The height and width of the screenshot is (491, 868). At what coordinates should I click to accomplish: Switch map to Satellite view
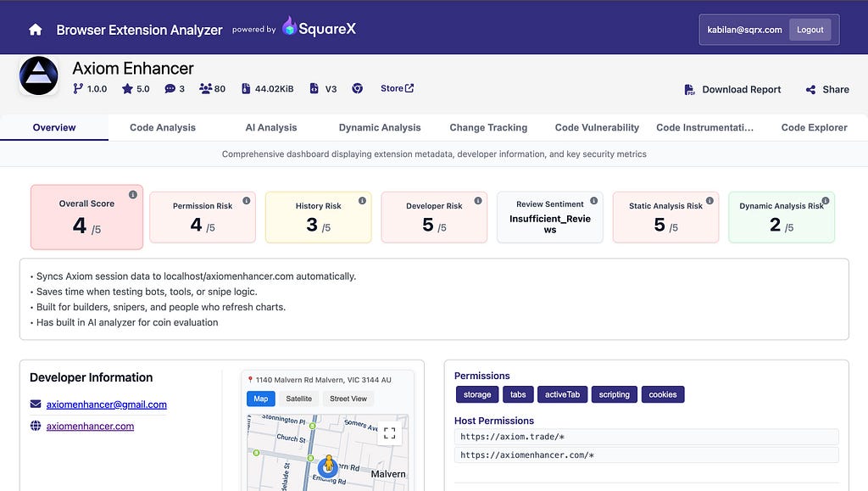coord(298,399)
